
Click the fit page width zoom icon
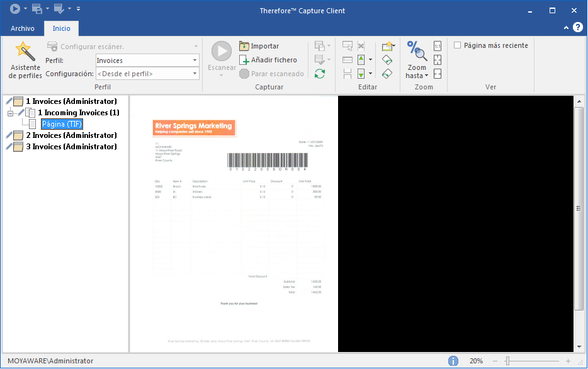(x=438, y=74)
